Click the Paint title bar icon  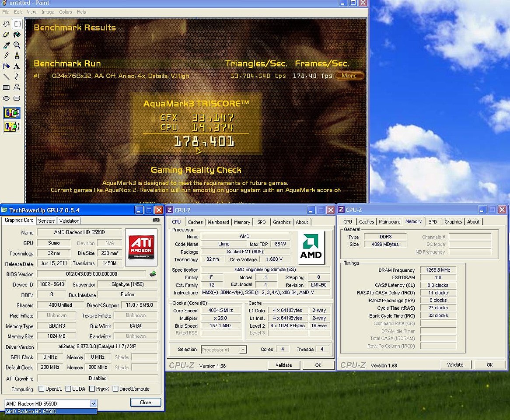coord(4,3)
